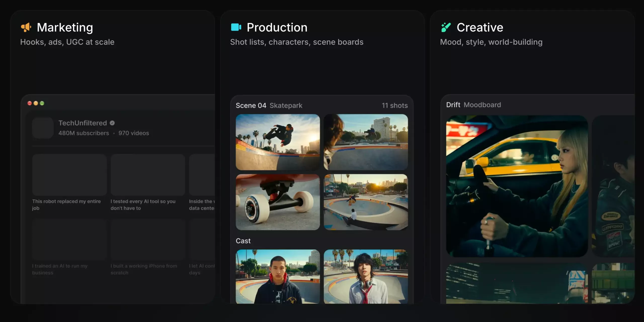The height and width of the screenshot is (322, 644).
Task: Click the green maximize dot in mock window
Action: pyautogui.click(x=42, y=103)
